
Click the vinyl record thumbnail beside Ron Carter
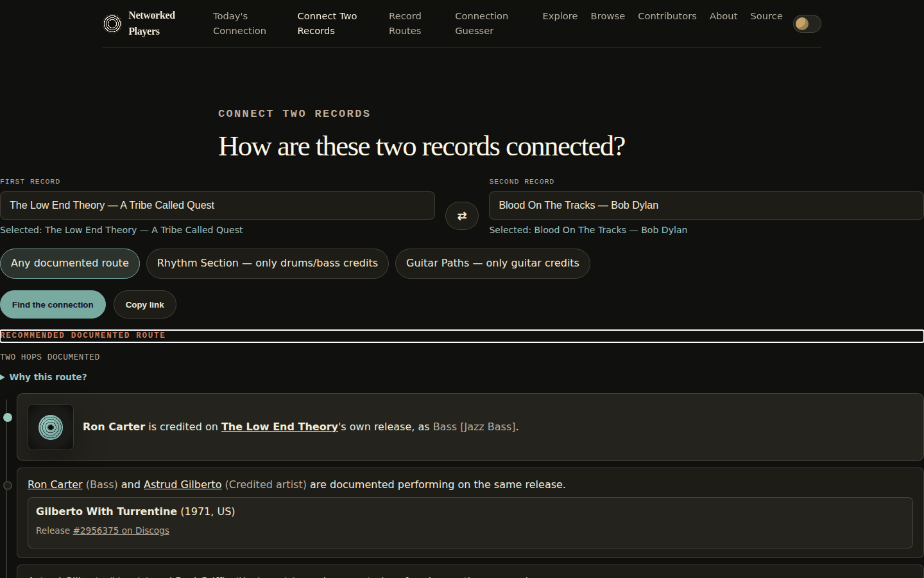click(x=51, y=427)
